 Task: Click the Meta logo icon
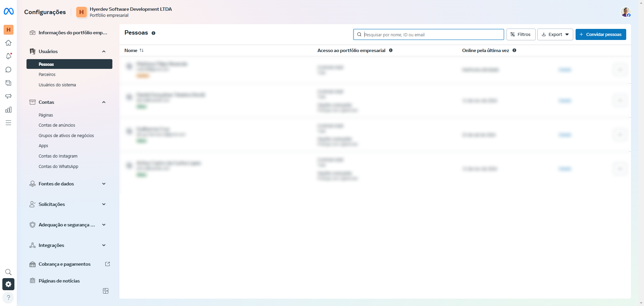point(8,11)
